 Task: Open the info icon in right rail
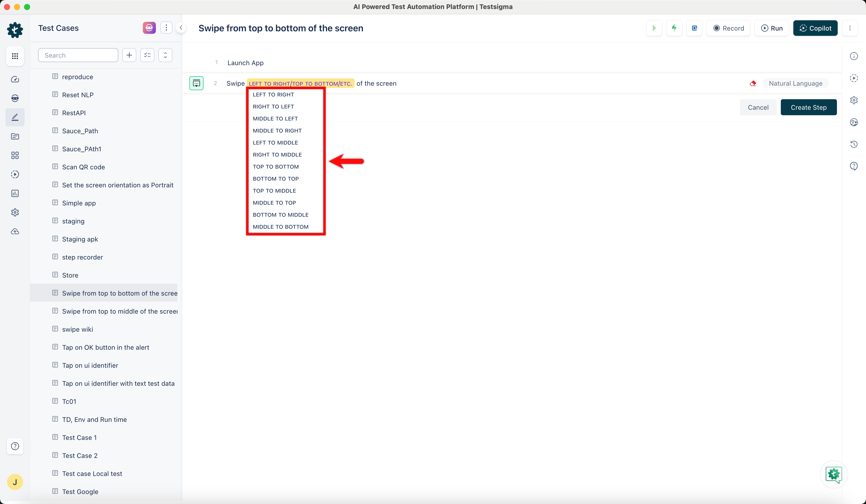tap(854, 56)
